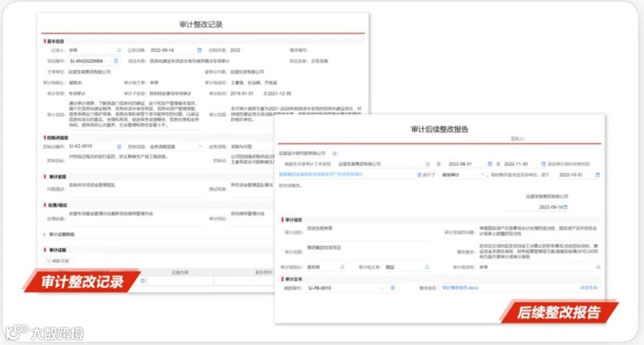Click blue link at far right of .docx row
644x345 pixels.
point(589,288)
